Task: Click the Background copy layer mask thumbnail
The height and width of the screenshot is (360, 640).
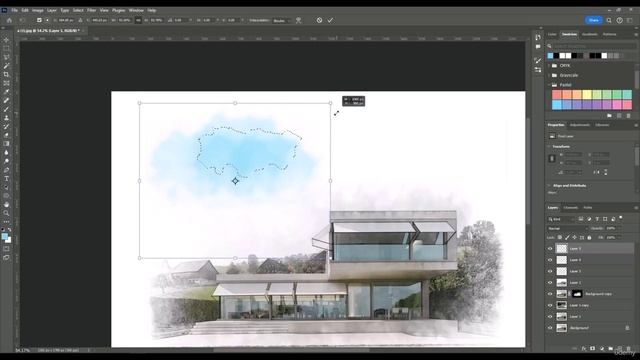Action: coord(577,294)
